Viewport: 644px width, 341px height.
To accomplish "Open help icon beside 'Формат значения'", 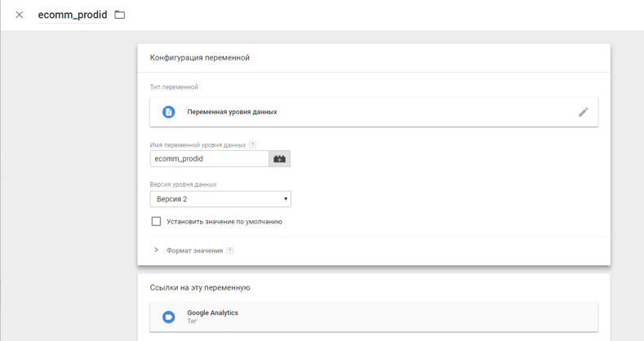I will click(230, 250).
